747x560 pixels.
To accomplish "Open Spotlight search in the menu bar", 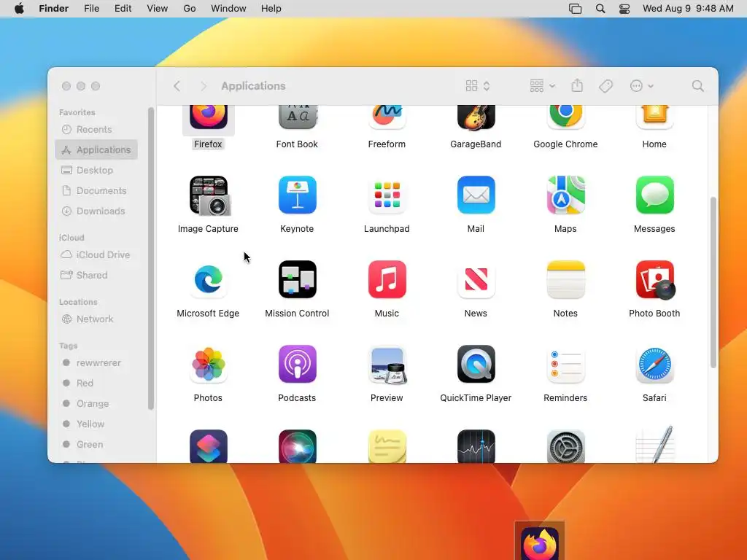I will point(600,9).
